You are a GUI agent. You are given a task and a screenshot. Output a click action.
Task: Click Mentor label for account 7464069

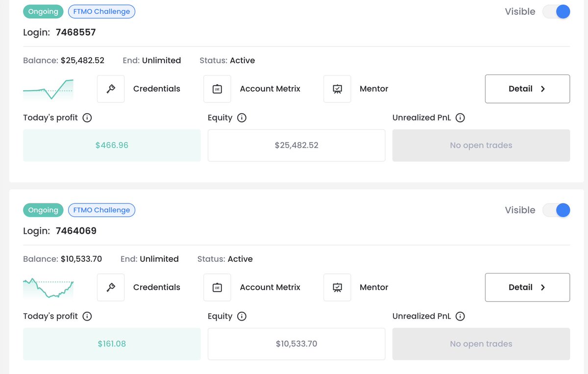(374, 287)
